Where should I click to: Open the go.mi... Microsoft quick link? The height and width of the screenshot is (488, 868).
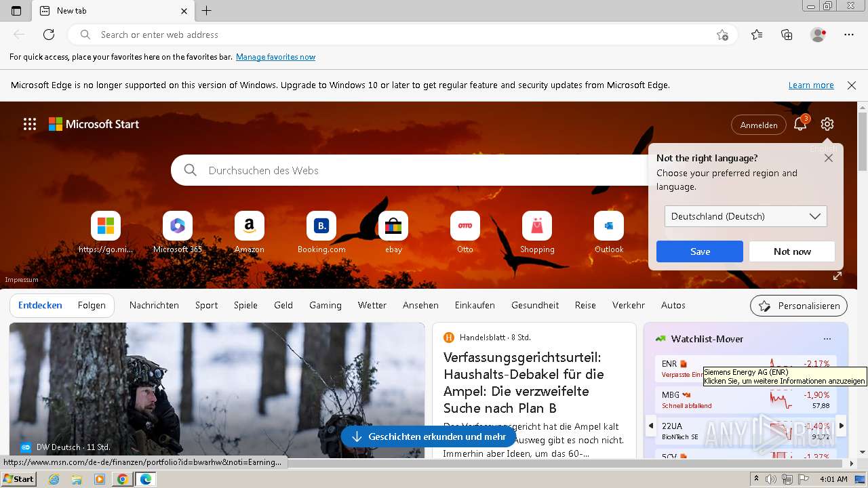(x=106, y=232)
